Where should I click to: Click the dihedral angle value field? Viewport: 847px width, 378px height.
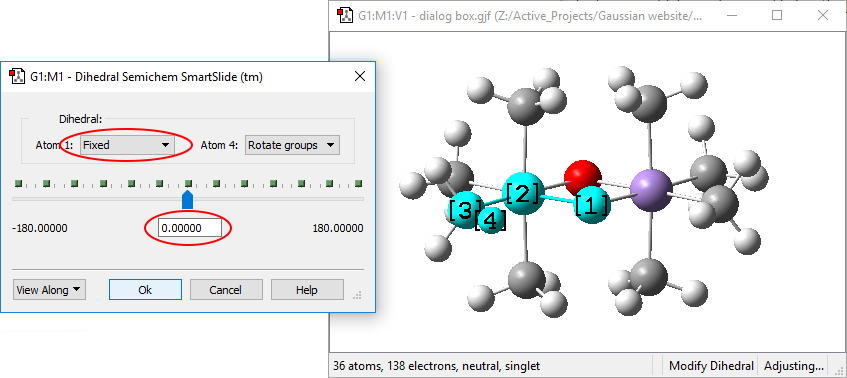pos(190,228)
